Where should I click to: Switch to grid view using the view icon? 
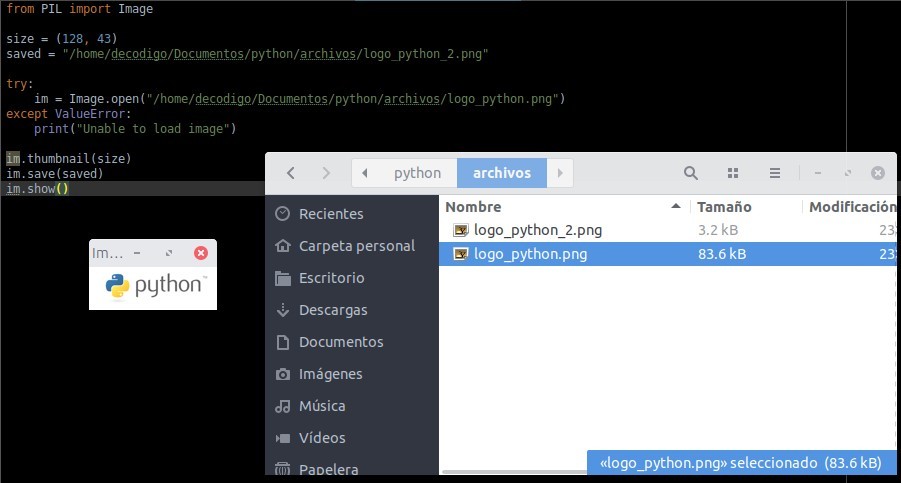coord(733,173)
